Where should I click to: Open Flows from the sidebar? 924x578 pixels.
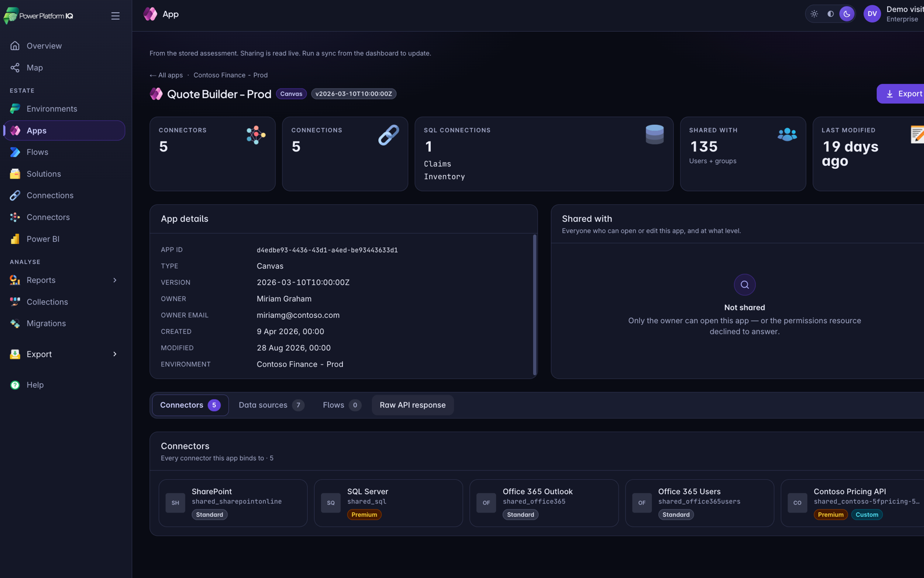coord(65,152)
